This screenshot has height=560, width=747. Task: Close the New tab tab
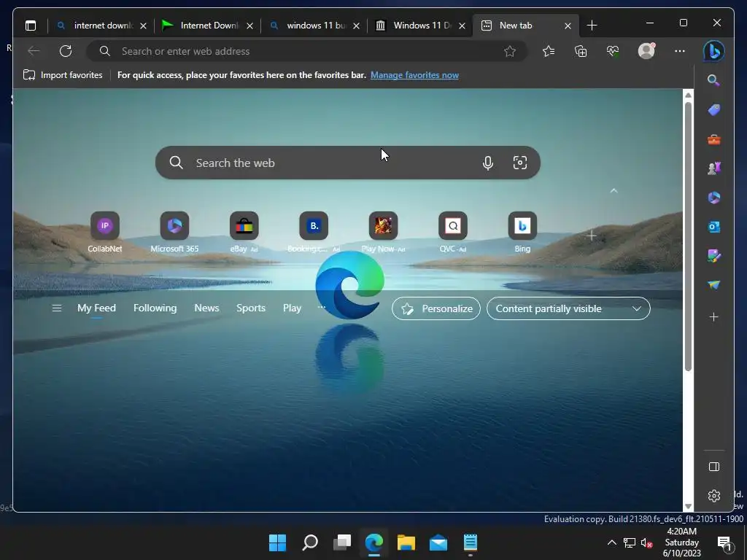[568, 26]
